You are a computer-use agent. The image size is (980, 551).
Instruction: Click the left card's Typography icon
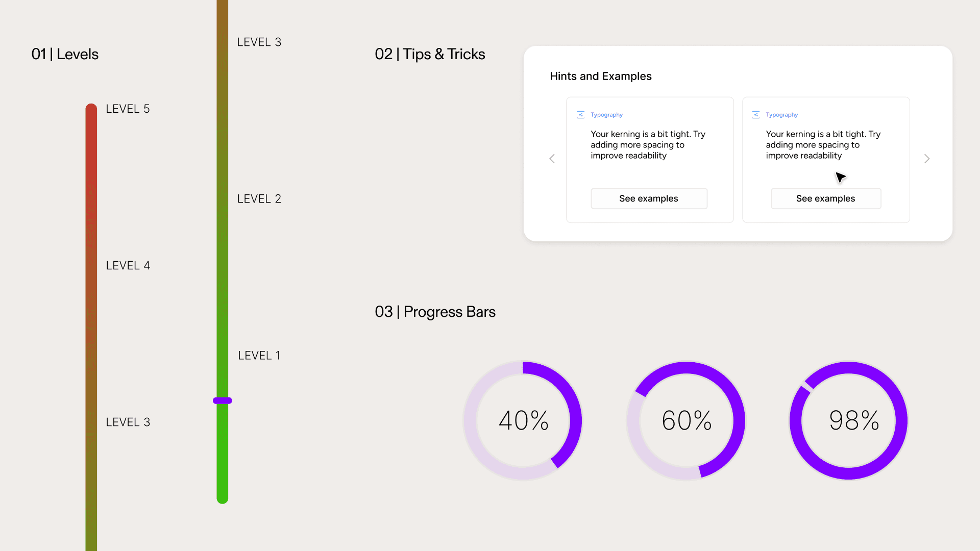[x=580, y=114]
